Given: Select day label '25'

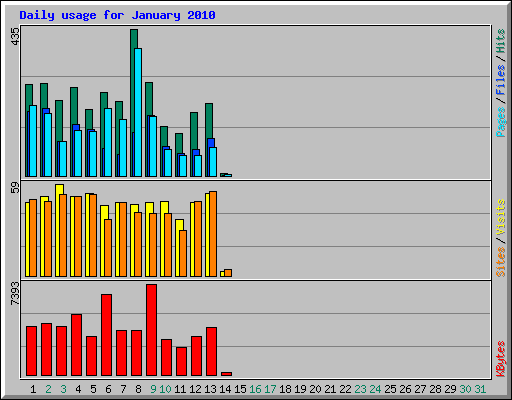Looking at the screenshot, I should pyautogui.click(x=390, y=389).
